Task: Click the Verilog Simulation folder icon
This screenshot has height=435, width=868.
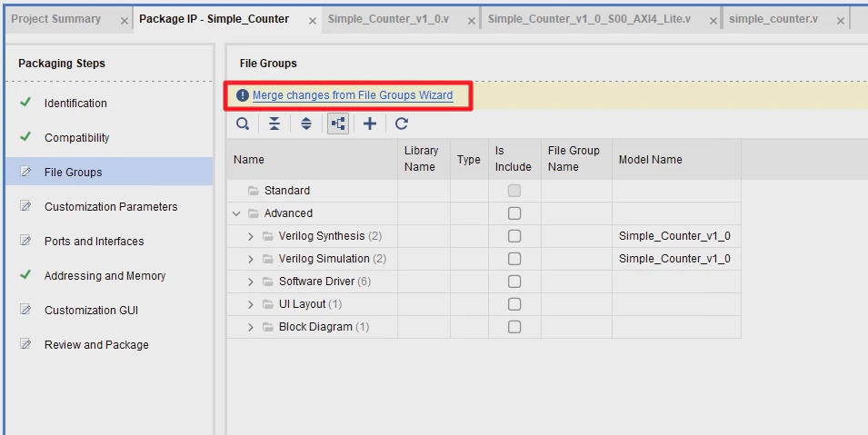Action: tap(268, 259)
